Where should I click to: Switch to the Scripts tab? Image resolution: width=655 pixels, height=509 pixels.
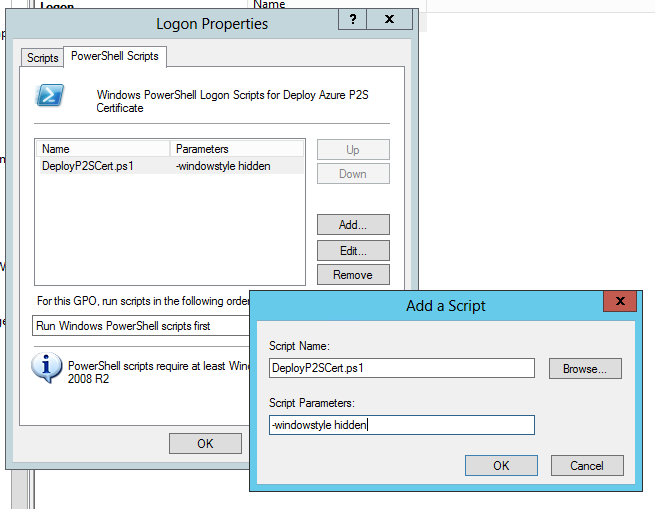[x=43, y=58]
